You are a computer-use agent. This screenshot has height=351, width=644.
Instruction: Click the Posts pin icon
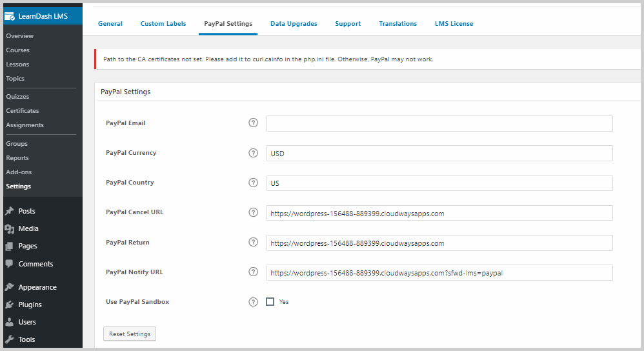tap(10, 211)
